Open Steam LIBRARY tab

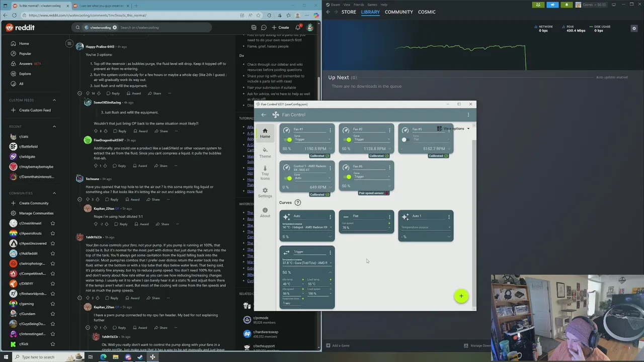click(x=370, y=12)
